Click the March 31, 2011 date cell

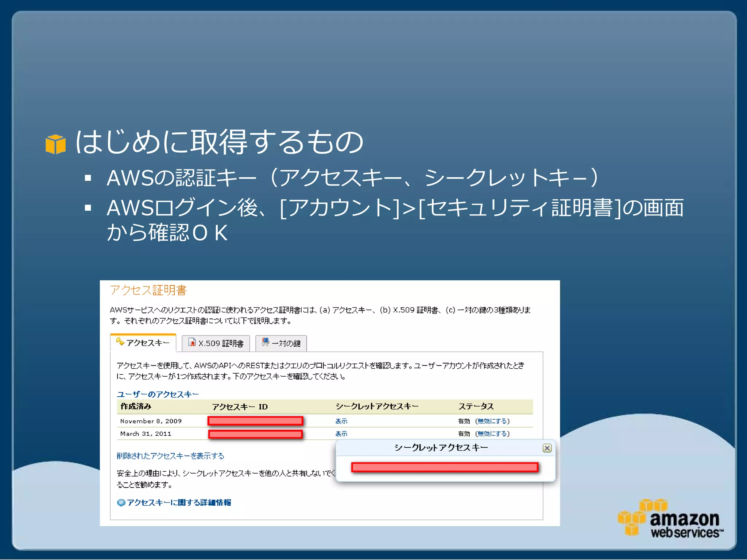point(146,433)
